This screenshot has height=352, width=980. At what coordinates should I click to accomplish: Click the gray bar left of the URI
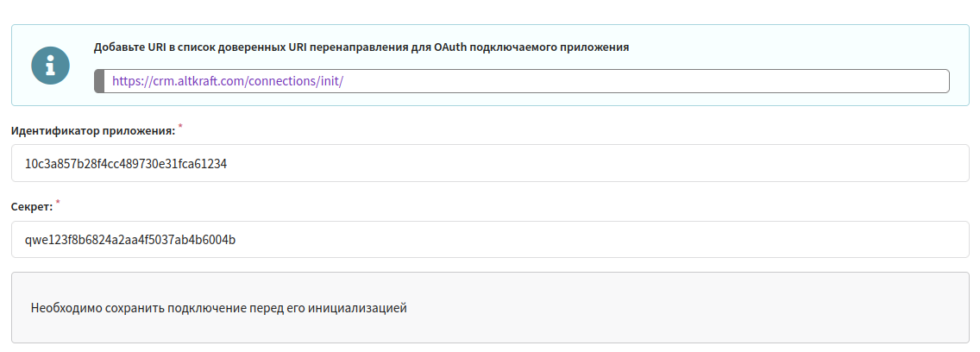98,81
